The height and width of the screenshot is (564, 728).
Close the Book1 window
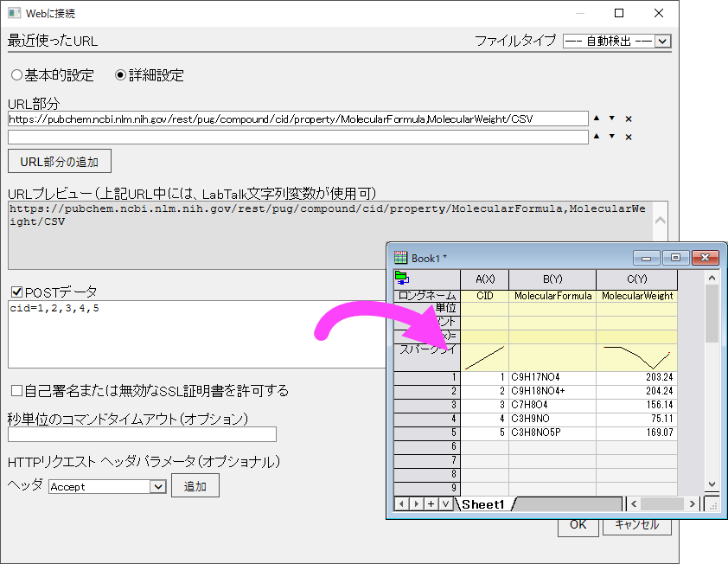[706, 258]
